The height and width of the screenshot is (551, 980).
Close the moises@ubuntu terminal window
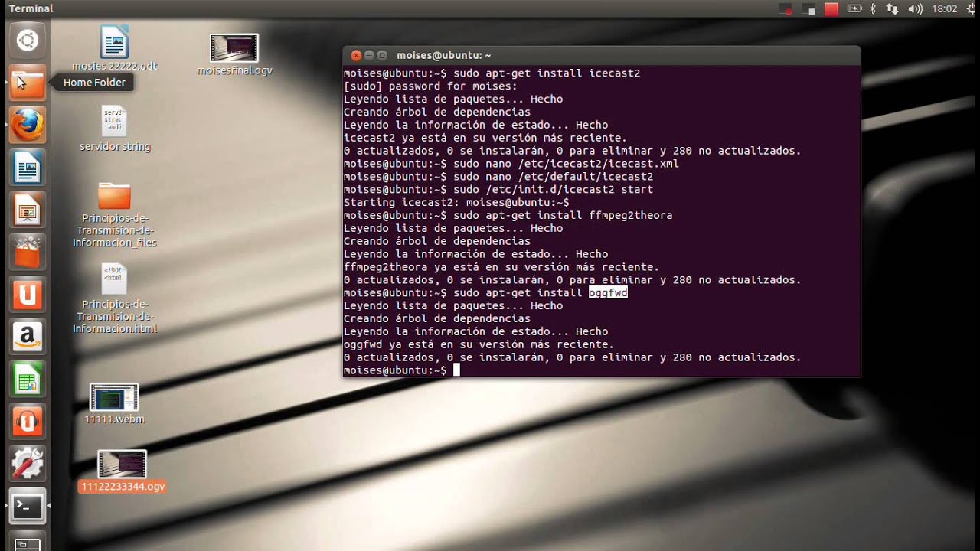click(x=355, y=55)
